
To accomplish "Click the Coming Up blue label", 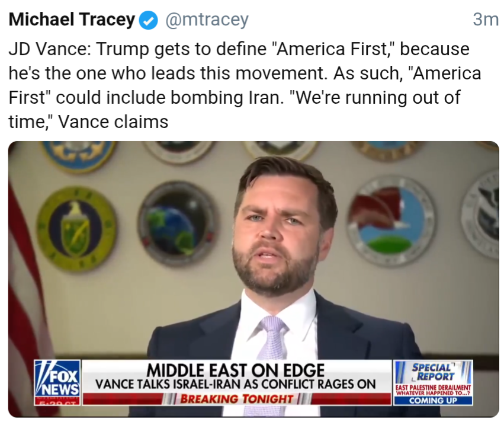I will click(433, 401).
